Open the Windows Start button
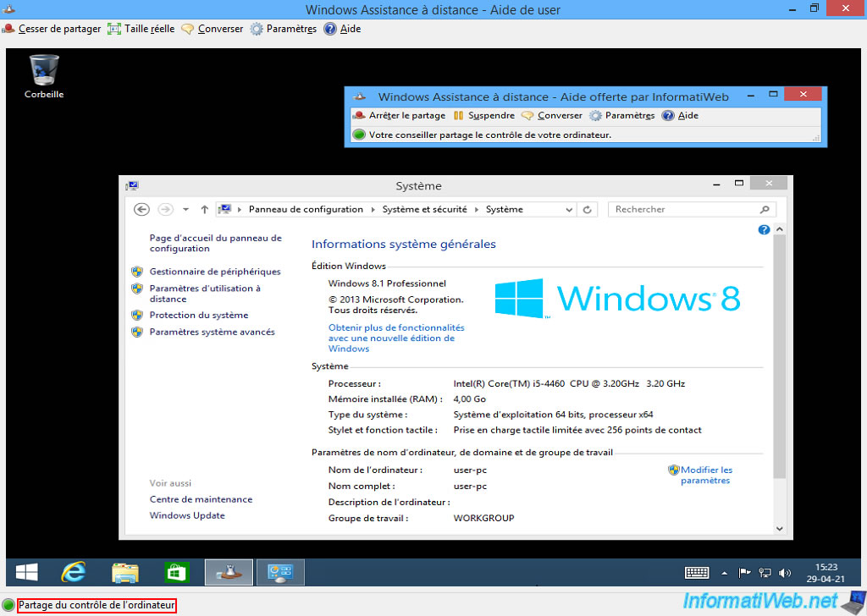867x616 pixels. (x=26, y=572)
